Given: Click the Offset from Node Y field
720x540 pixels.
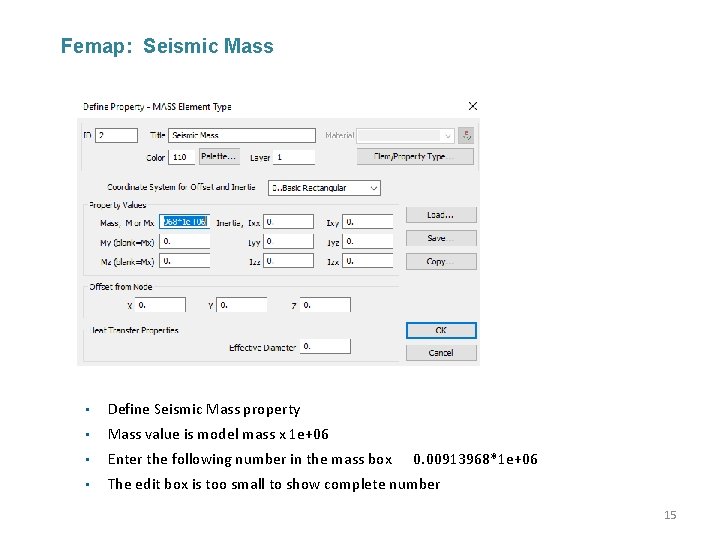Looking at the screenshot, I should [x=242, y=305].
